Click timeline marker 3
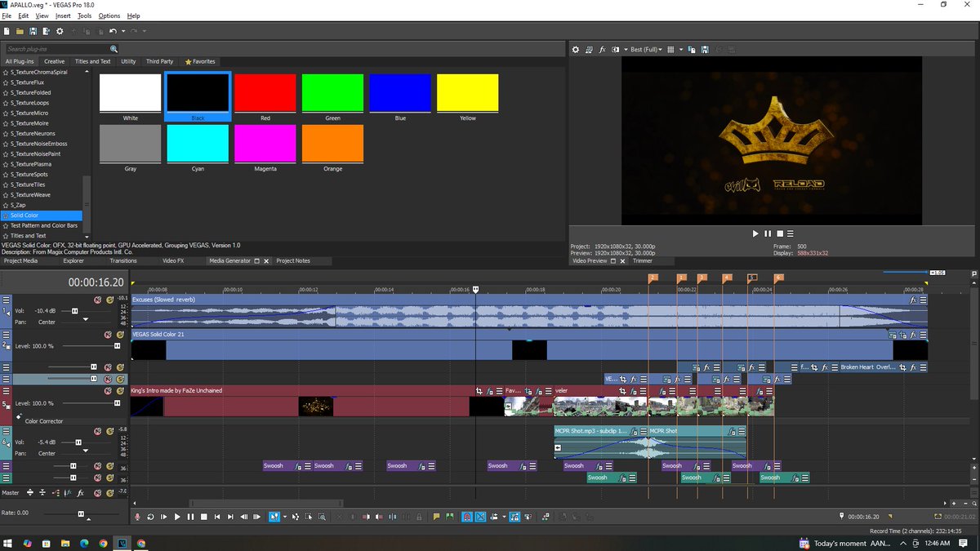The image size is (980, 551). coord(702,278)
